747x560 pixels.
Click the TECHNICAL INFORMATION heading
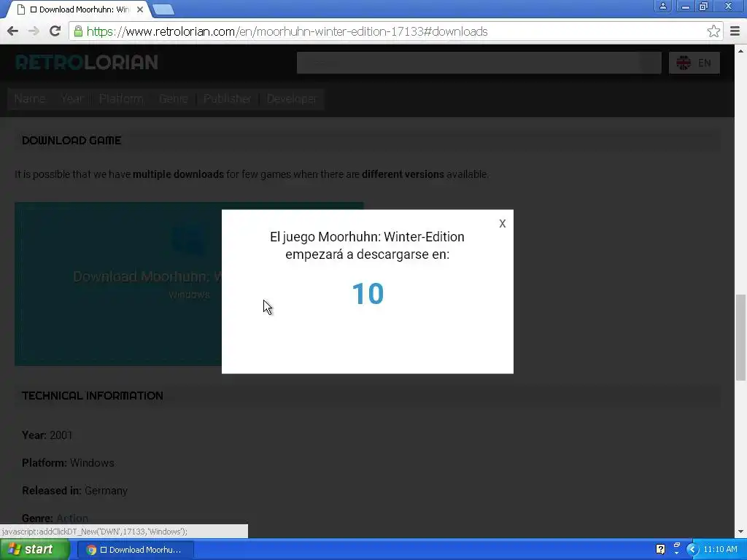[x=93, y=396]
